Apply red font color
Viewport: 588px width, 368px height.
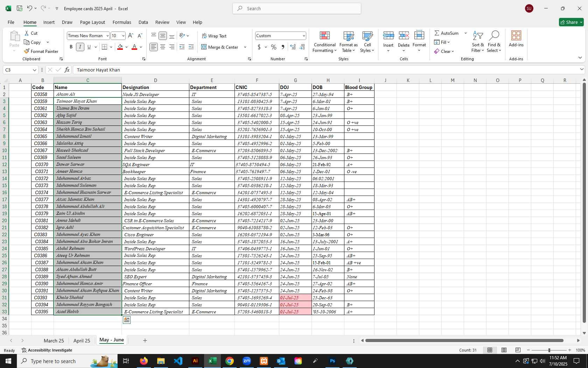point(134,47)
